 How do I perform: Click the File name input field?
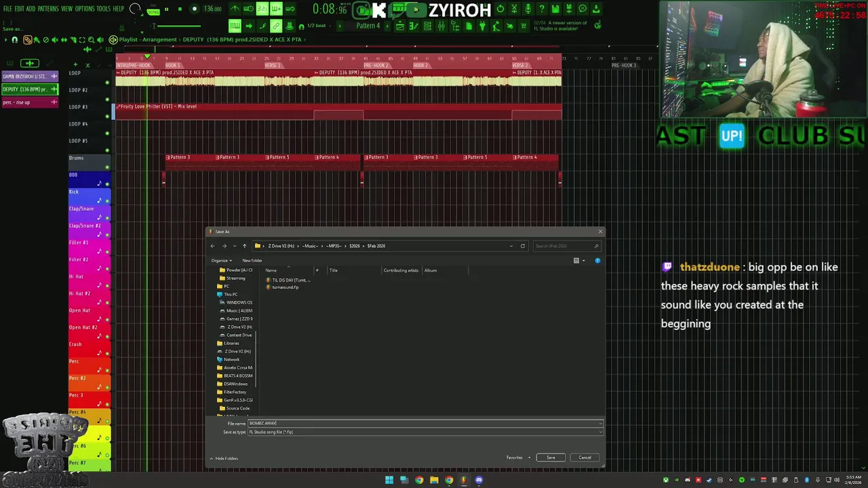(x=425, y=423)
